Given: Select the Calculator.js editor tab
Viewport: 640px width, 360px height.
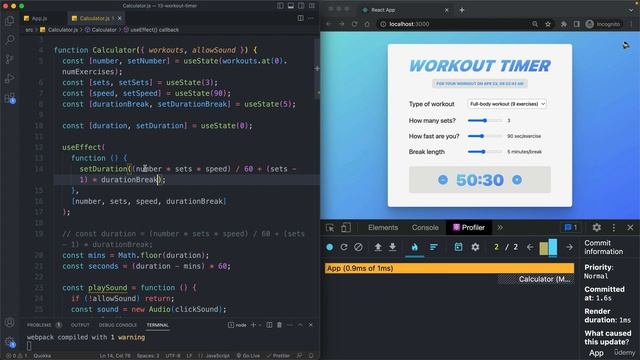Looking at the screenshot, I should coord(95,18).
